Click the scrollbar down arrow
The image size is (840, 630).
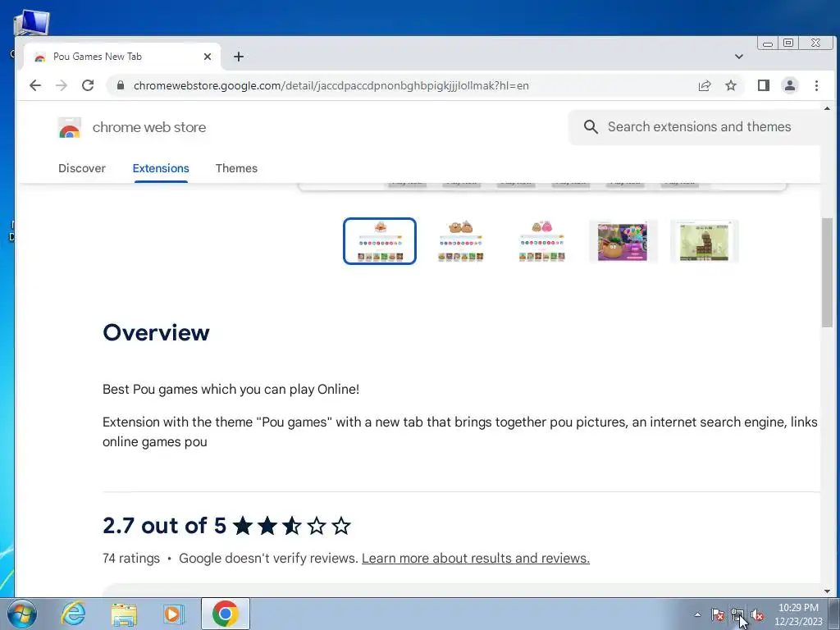point(827,591)
